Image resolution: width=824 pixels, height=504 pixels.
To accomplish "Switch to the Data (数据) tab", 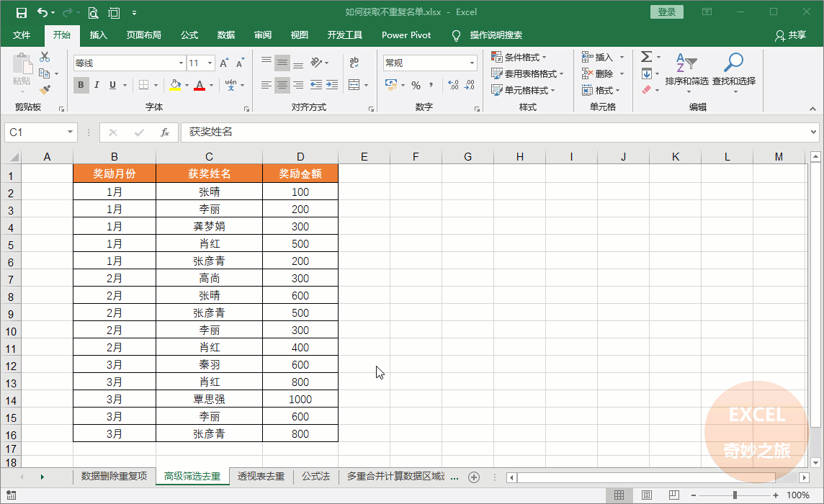I will pos(226,35).
